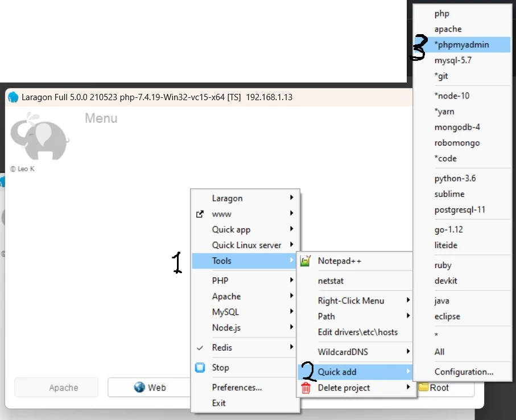Select Delete project menu entry

(356, 388)
